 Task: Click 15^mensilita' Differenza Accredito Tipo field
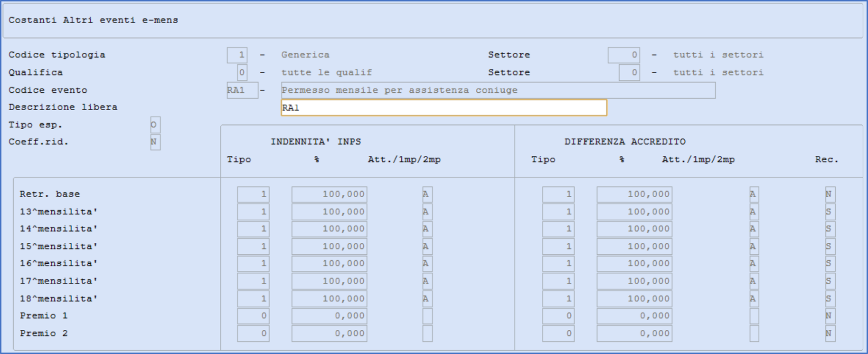point(558,247)
